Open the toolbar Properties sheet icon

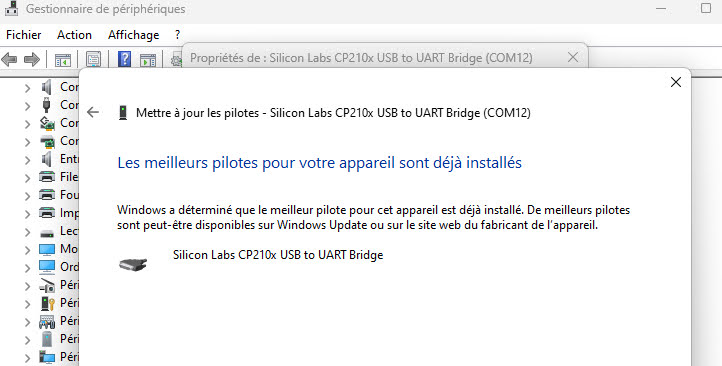tap(93, 59)
